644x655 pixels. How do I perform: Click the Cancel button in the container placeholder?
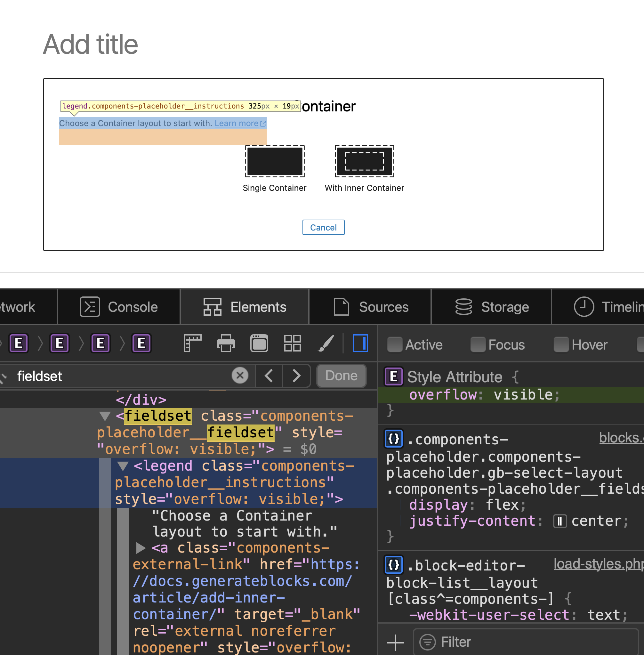323,227
